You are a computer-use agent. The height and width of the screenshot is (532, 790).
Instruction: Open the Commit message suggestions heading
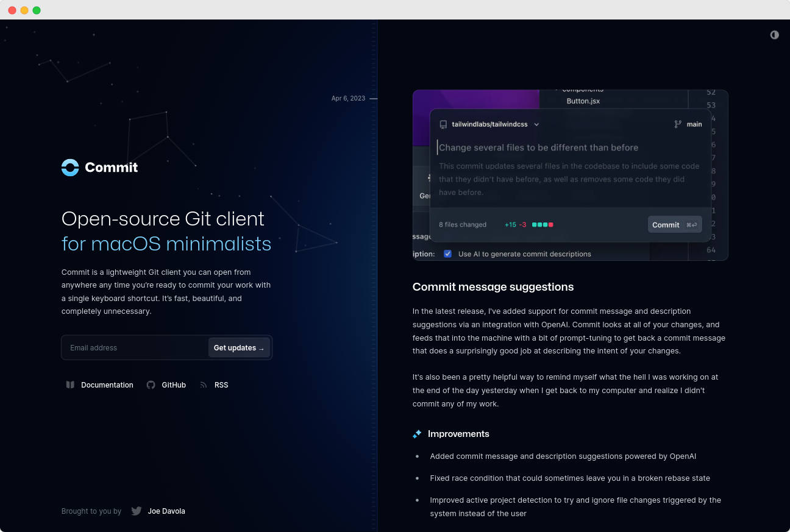point(493,287)
